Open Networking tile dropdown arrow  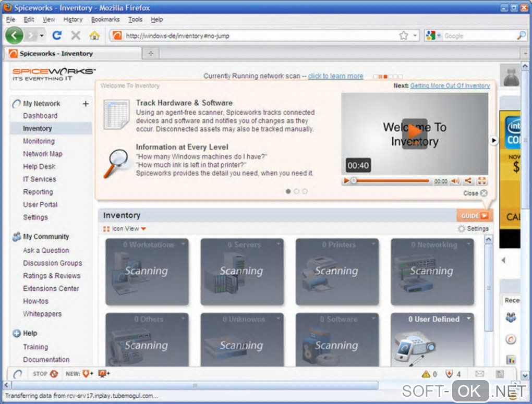pyautogui.click(x=468, y=244)
